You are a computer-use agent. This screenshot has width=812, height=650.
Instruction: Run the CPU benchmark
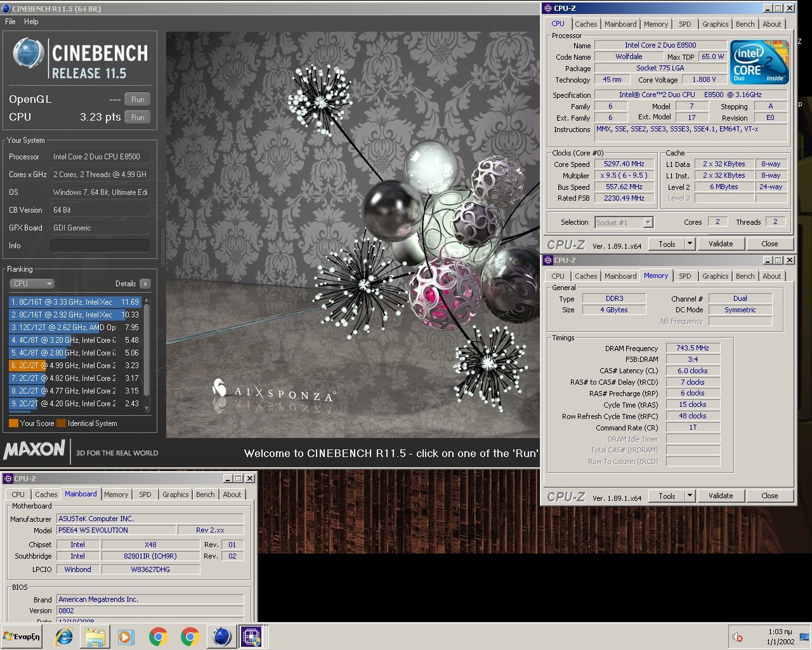pyautogui.click(x=138, y=117)
